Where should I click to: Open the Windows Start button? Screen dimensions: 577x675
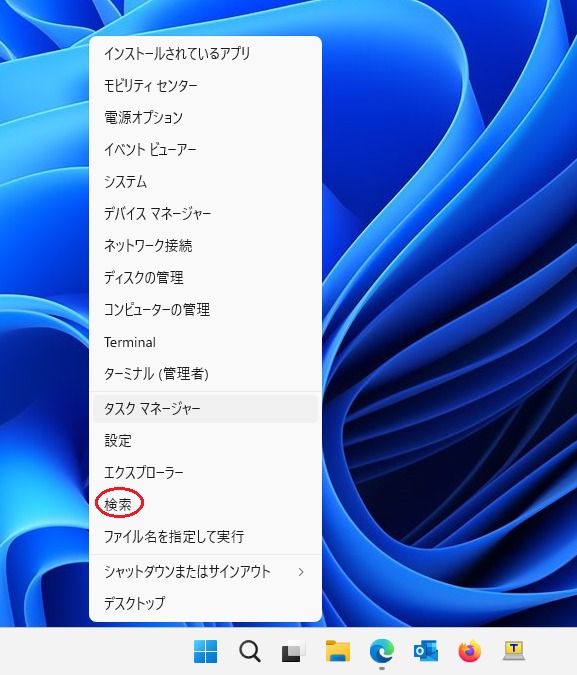pyautogui.click(x=205, y=651)
